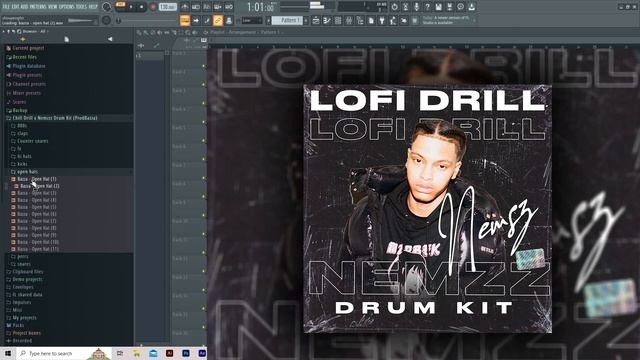Viewport: 640px width, 360px height.
Task: Open the Mixer view icon
Action: [349, 20]
